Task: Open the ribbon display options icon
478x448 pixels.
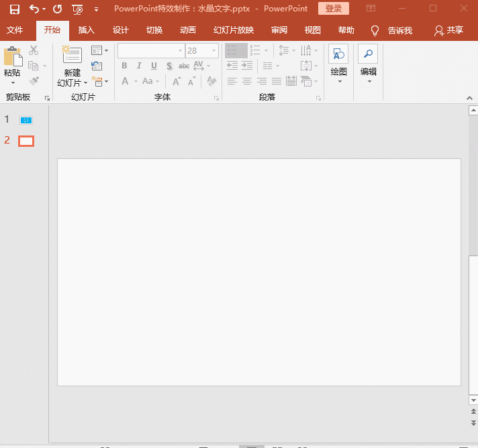Action: pos(371,9)
